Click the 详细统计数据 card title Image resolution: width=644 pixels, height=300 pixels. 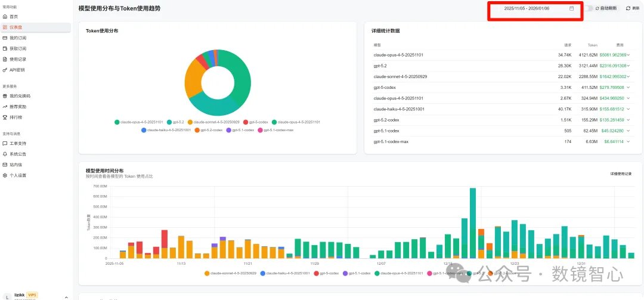[386, 31]
